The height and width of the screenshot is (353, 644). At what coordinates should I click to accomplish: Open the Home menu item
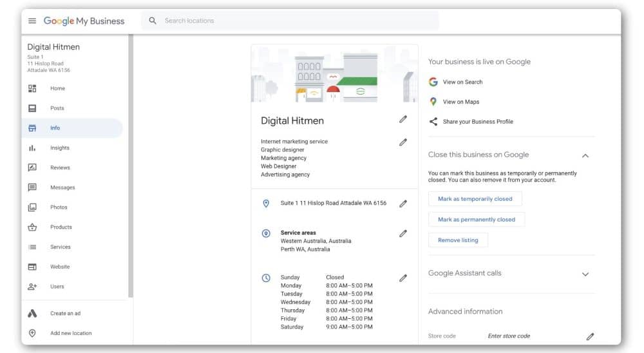(72, 88)
